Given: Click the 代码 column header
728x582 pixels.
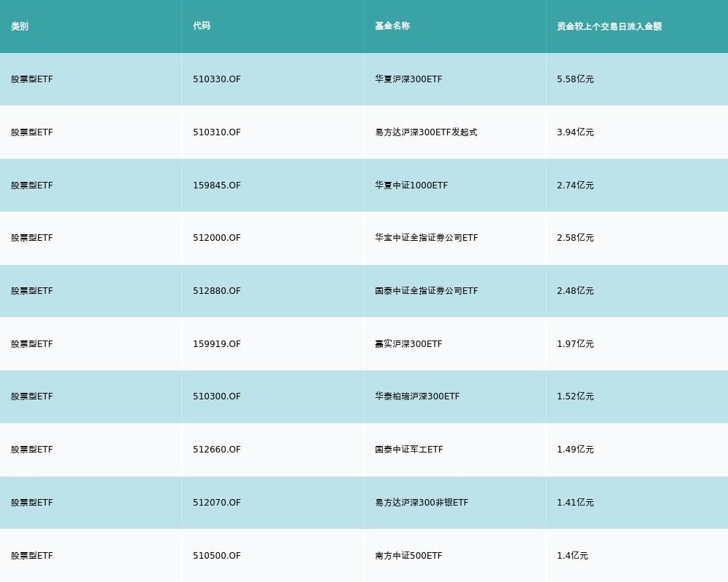Looking at the screenshot, I should [x=202, y=26].
